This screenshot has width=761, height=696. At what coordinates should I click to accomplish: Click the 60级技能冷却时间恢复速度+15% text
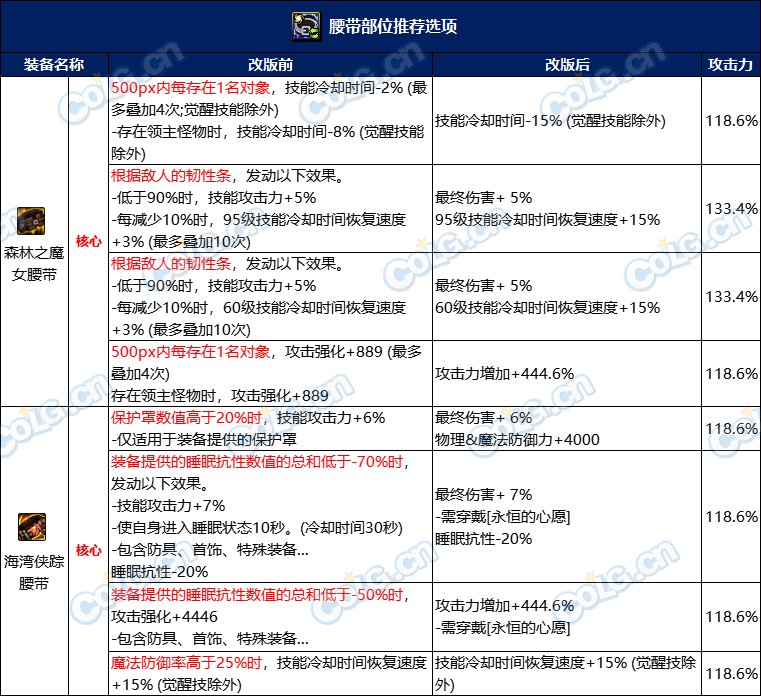pyautogui.click(x=547, y=308)
